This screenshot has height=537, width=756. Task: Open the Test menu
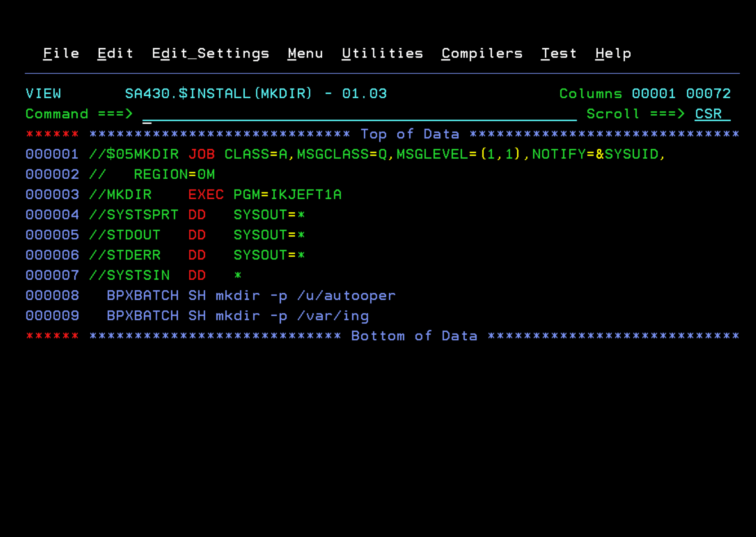pos(559,53)
